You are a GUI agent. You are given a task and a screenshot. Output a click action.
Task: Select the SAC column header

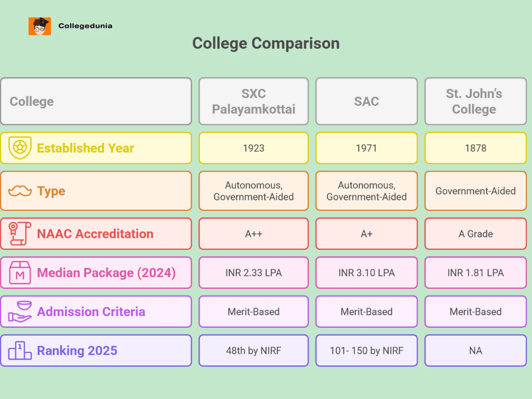click(366, 101)
